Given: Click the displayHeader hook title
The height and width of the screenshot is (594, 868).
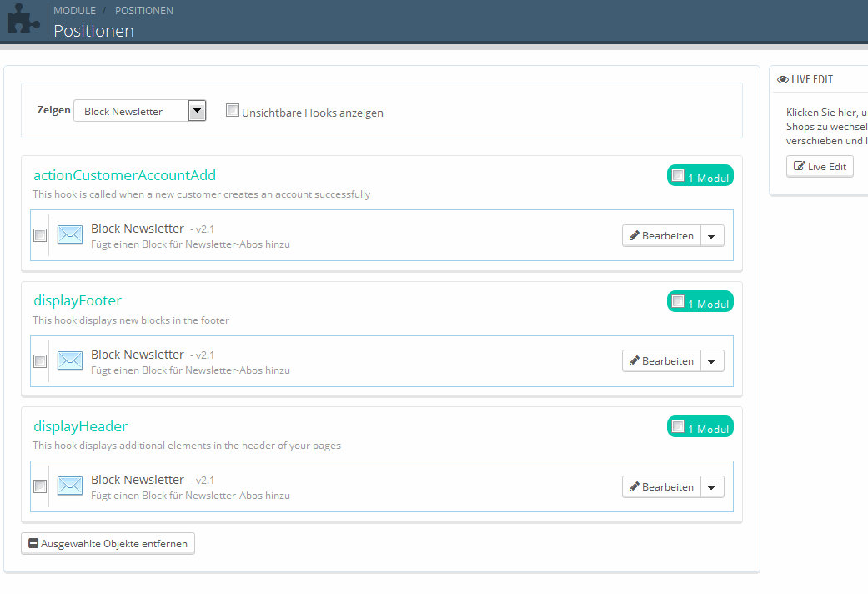Looking at the screenshot, I should pyautogui.click(x=80, y=426).
